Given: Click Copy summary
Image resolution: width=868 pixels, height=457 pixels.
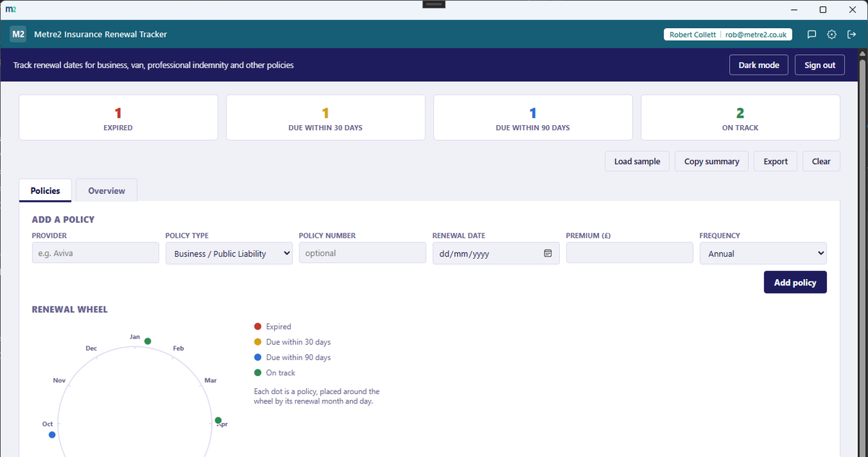Looking at the screenshot, I should 712,161.
